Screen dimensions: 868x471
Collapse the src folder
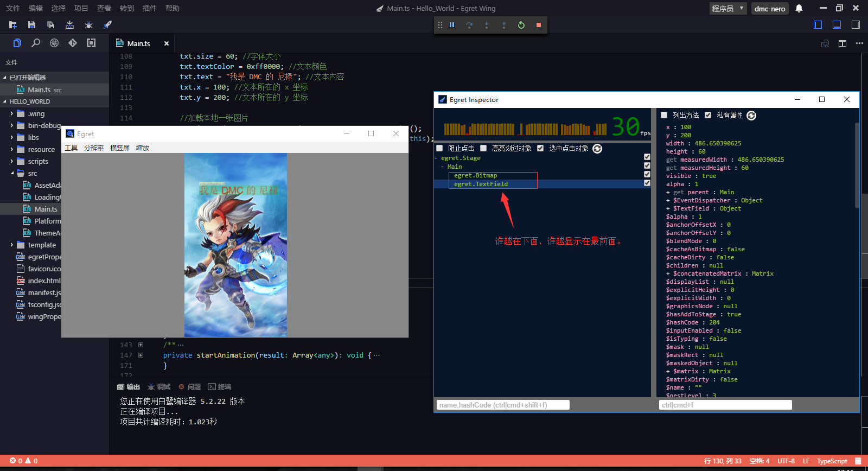12,174
